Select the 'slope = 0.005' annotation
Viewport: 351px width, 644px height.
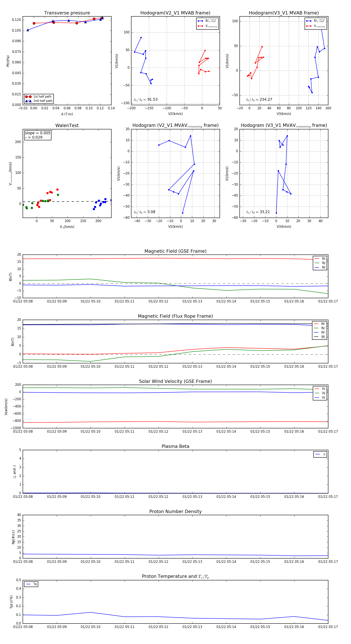tap(37, 133)
